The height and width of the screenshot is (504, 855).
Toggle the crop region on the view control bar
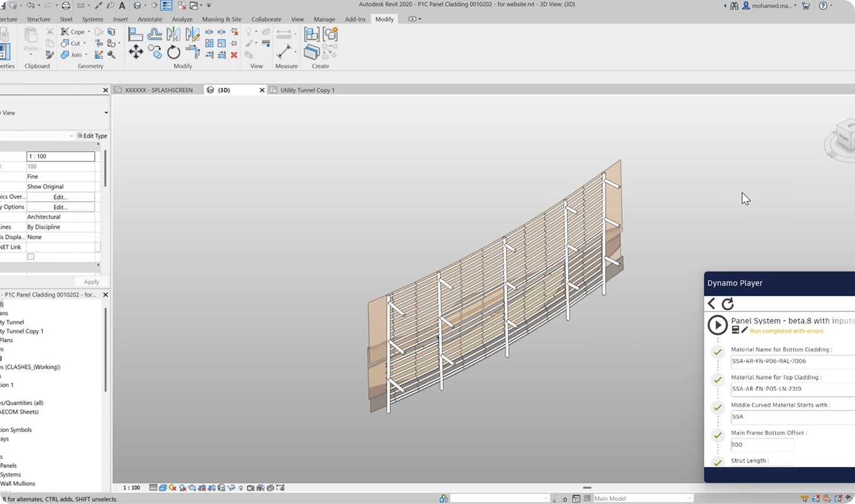[251, 487]
